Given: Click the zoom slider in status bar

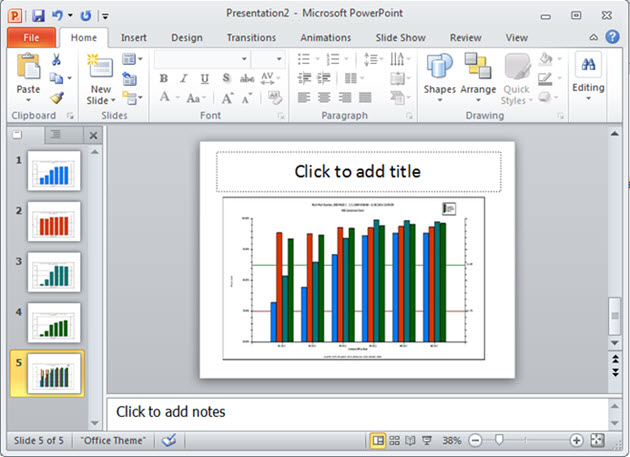Looking at the screenshot, I should pos(498,440).
